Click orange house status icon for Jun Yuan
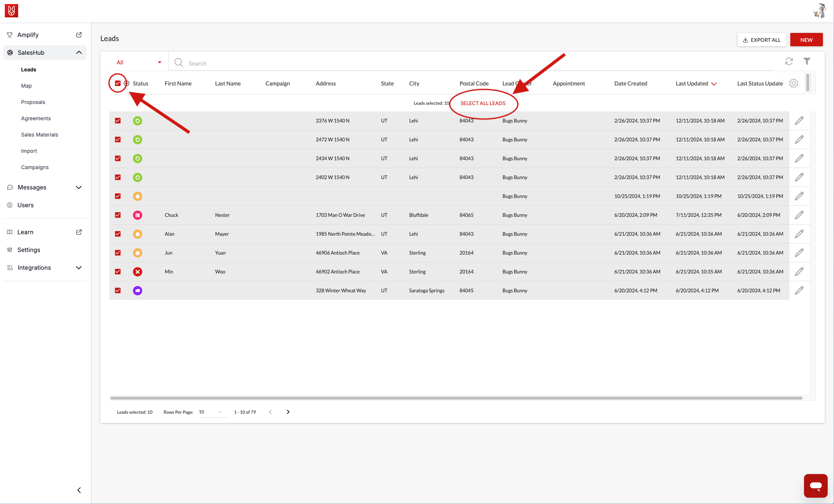The image size is (834, 504). [137, 253]
